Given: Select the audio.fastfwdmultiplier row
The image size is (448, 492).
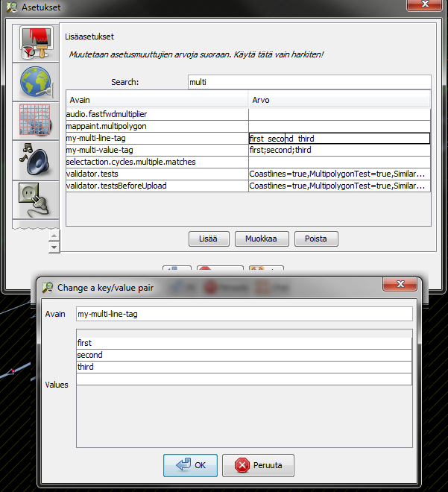Looking at the screenshot, I should coord(157,114).
